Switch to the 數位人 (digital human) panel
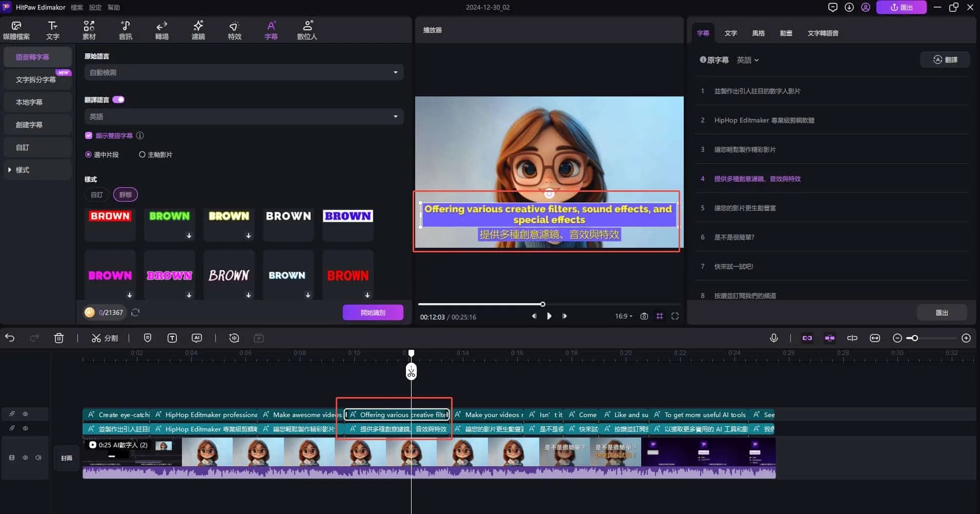980x514 pixels. (307, 29)
